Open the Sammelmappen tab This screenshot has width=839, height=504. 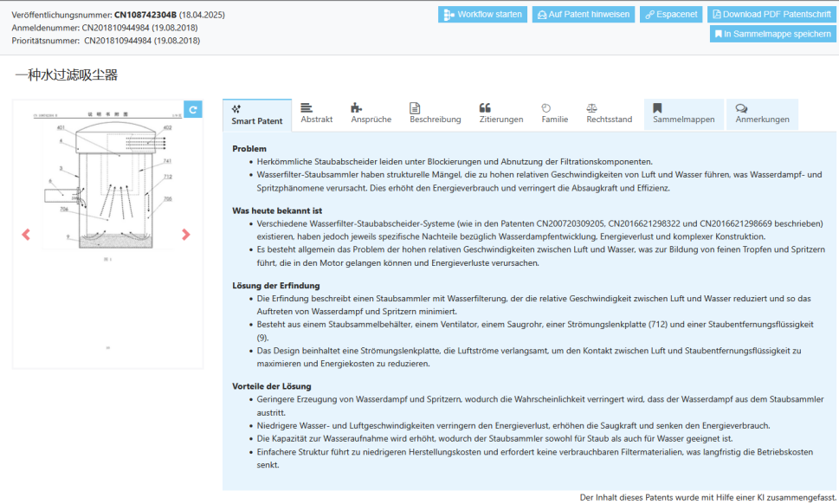tap(683, 113)
